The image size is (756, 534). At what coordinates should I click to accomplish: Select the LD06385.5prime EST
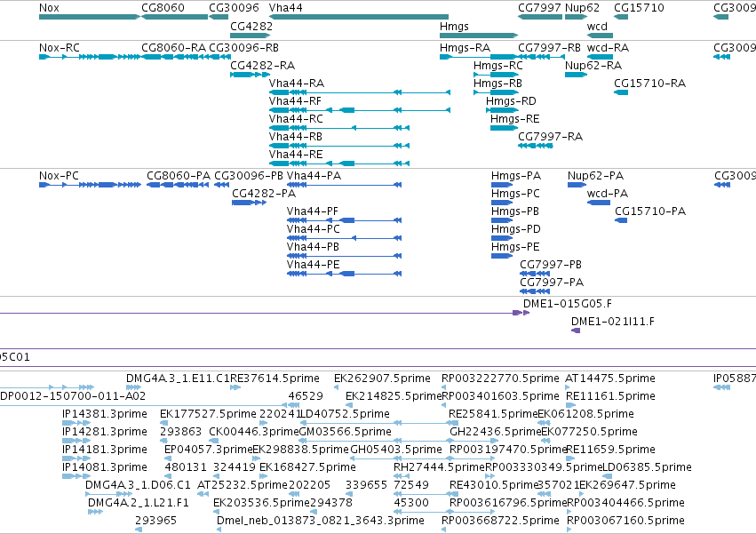(x=608, y=476)
